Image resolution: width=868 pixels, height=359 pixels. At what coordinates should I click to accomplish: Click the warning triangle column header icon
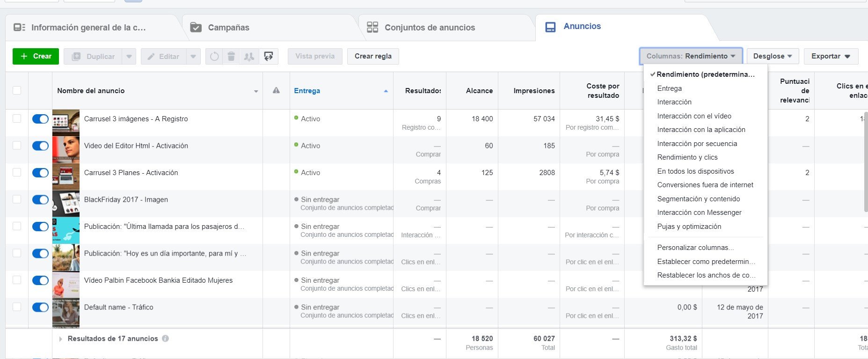(x=276, y=90)
